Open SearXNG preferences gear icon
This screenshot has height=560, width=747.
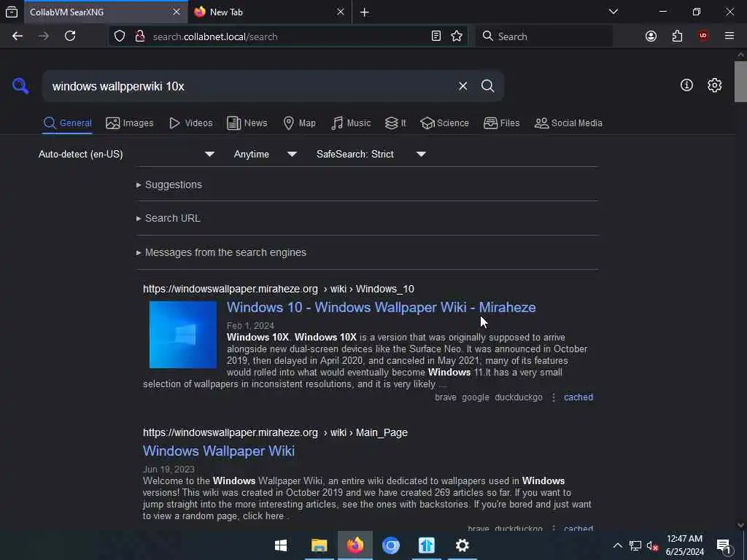[714, 85]
